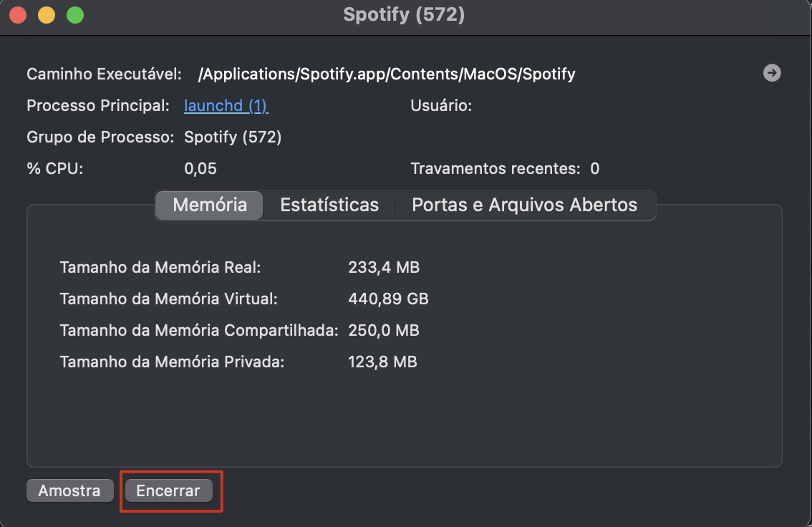The width and height of the screenshot is (812, 527).
Task: Click the Amostra button to sample the process
Action: point(69,490)
